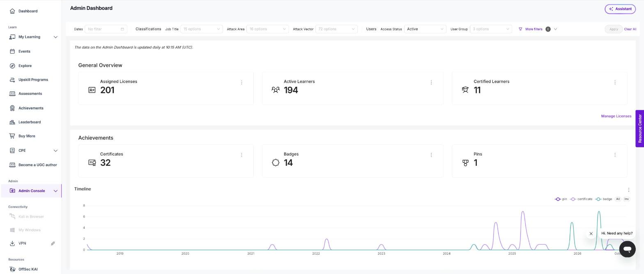Click the VPN download icon
The image size is (644, 274).
pos(12,244)
